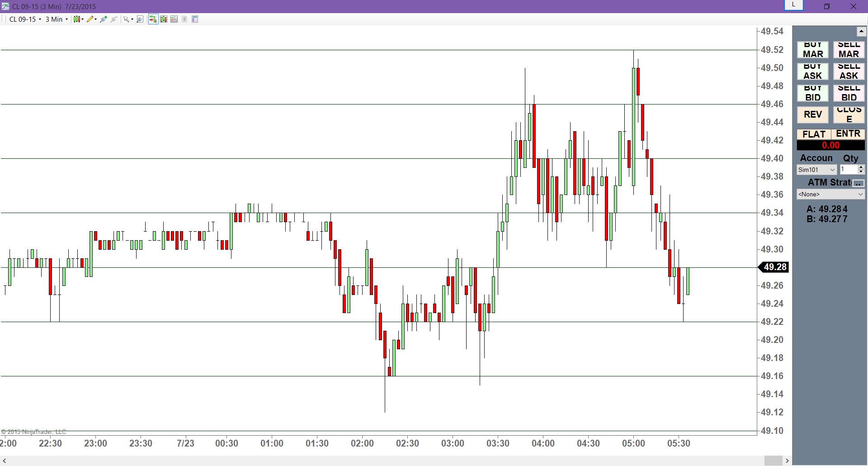Click the zoom in icon
The height and width of the screenshot is (466, 868).
104,19
